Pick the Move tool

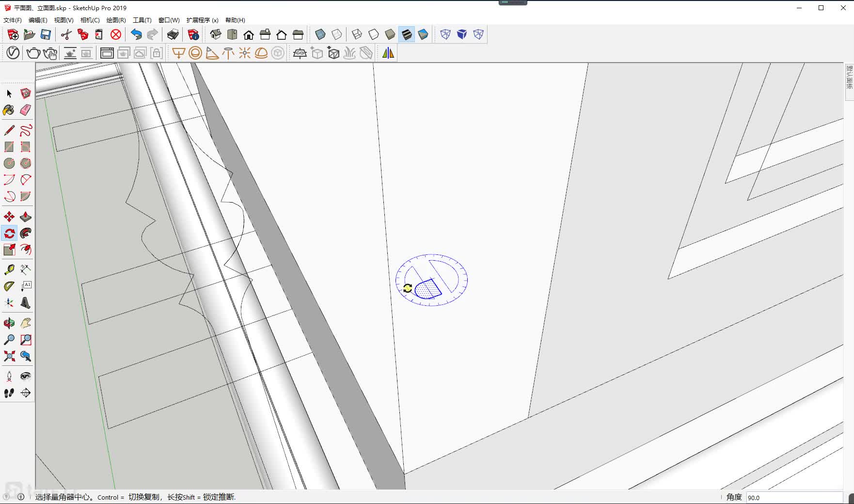9,217
